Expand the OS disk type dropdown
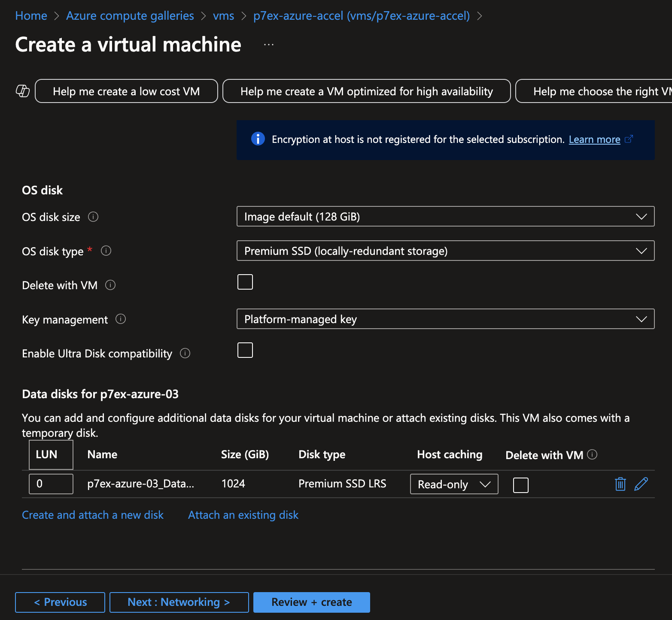Screen dimensions: 672x620 coord(445,251)
